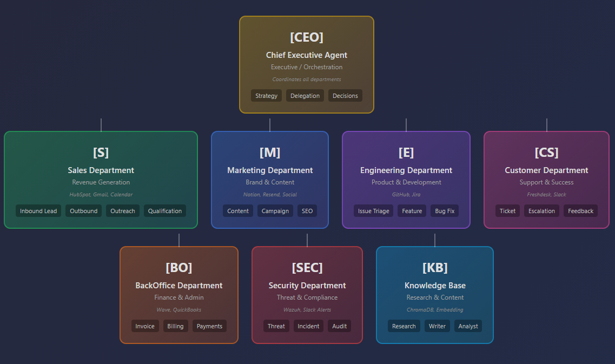Open the Decisions tag

[345, 96]
